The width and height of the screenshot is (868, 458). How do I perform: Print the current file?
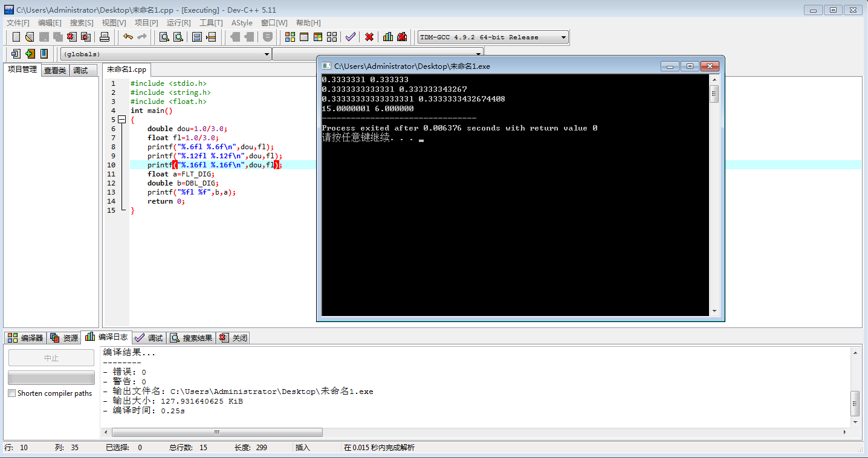[105, 37]
